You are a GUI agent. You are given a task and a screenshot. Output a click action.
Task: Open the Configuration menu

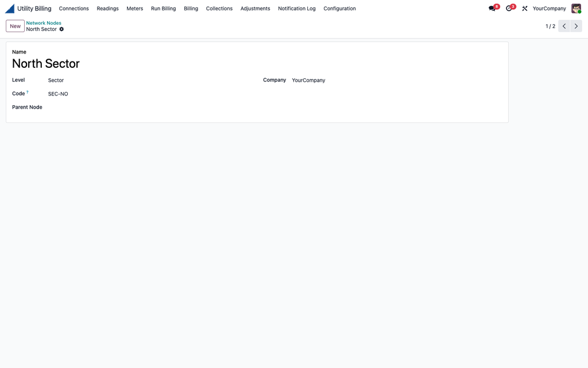340,8
